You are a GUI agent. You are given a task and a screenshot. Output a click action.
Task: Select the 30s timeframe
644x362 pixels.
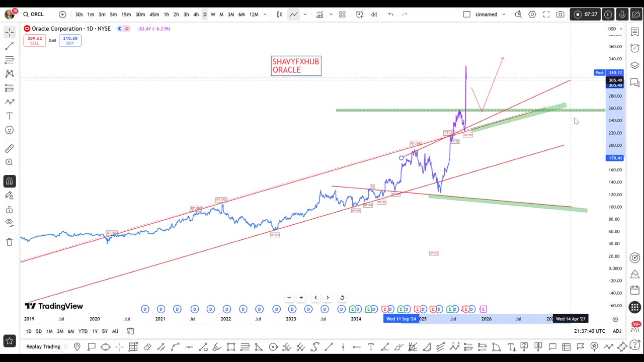point(79,14)
